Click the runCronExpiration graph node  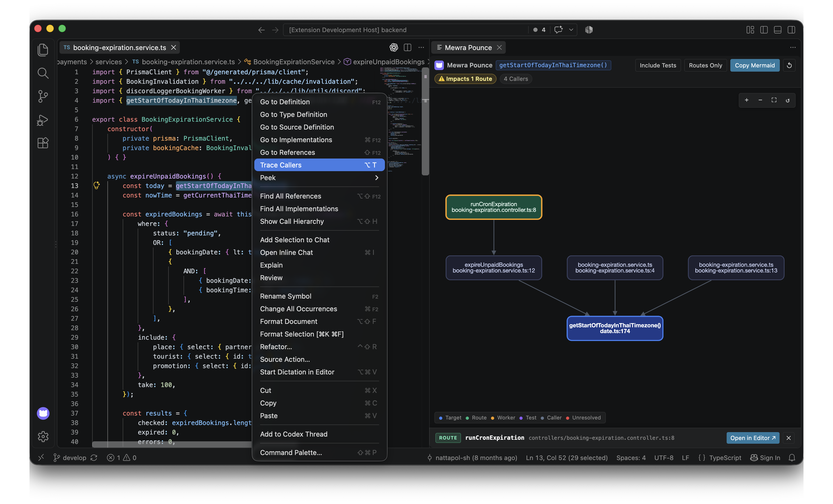coord(494,207)
